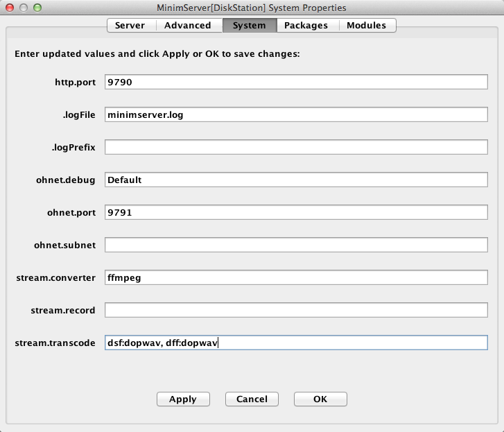The width and height of the screenshot is (504, 432).
Task: Close the System Properties window
Action: [x=10, y=8]
